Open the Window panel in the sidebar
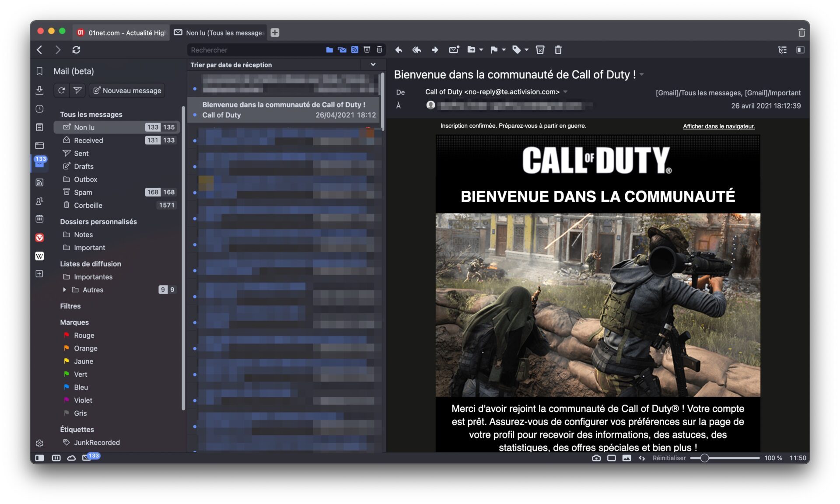The image size is (840, 504). (39, 145)
